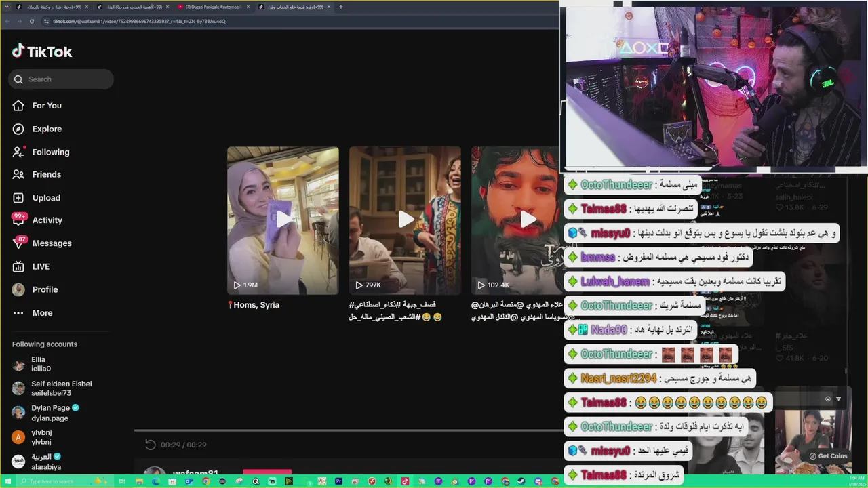Open Ellia's account in Following list
The image size is (868, 488).
coord(41,364)
